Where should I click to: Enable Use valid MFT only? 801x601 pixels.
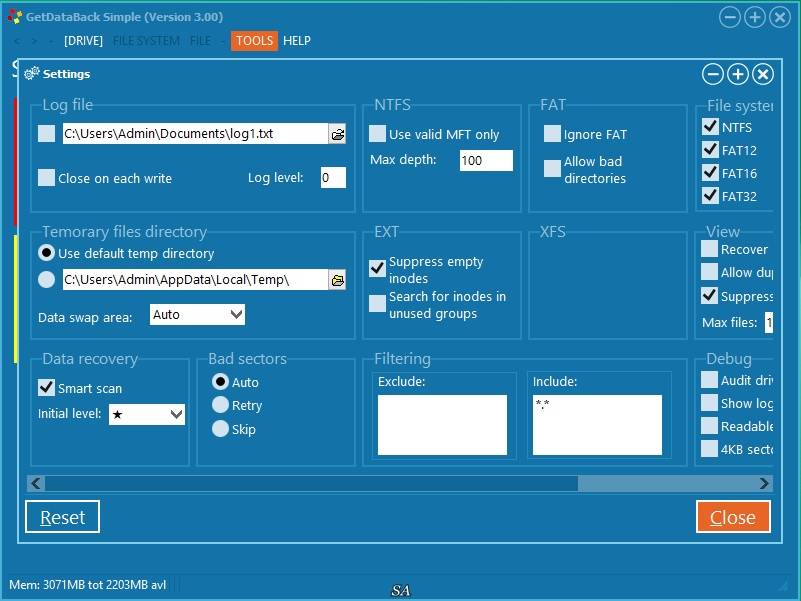click(x=378, y=134)
